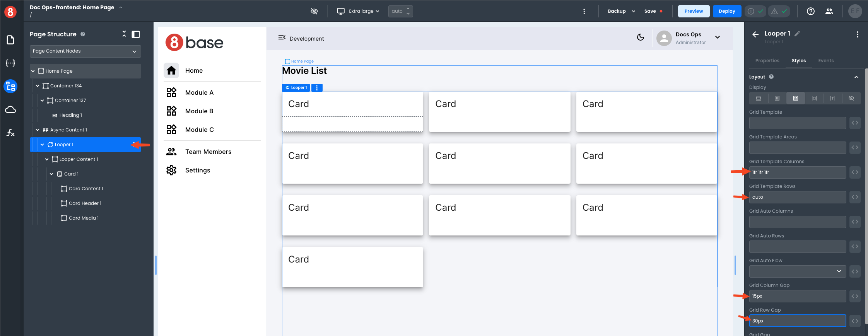868x336 pixels.
Task: Click the pencil icon to rename Looper 1
Action: pos(797,34)
